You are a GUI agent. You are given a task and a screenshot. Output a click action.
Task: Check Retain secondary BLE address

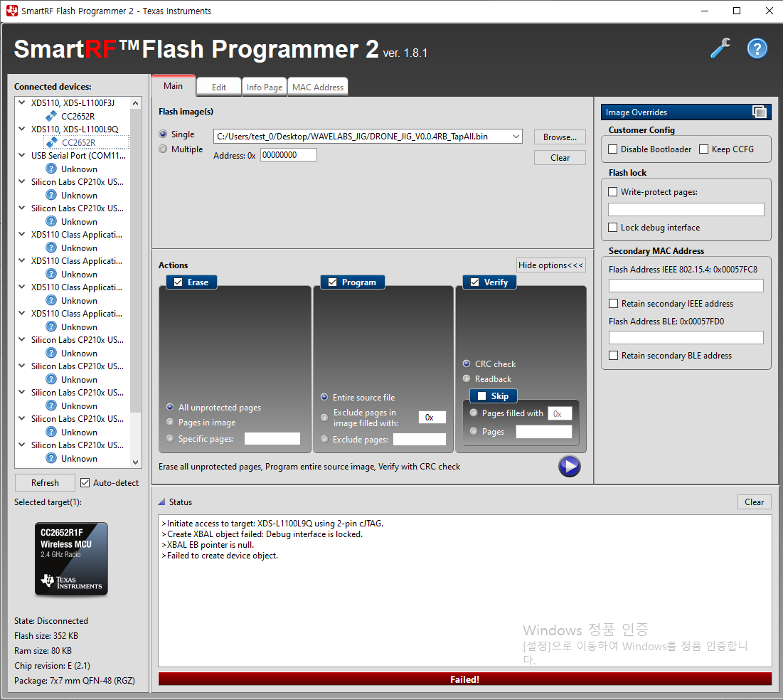pyautogui.click(x=614, y=355)
